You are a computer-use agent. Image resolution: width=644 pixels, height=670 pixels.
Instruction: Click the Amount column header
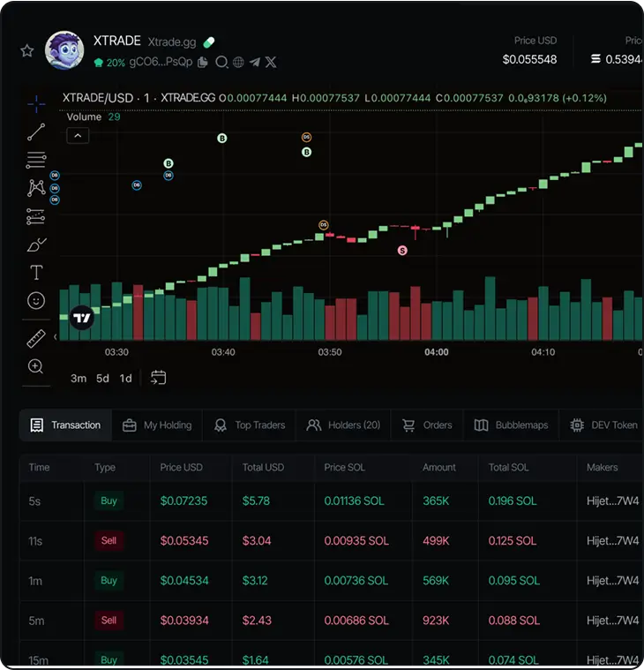click(439, 468)
